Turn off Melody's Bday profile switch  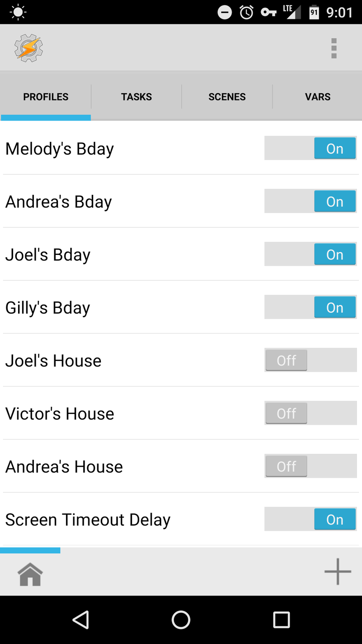[310, 148]
